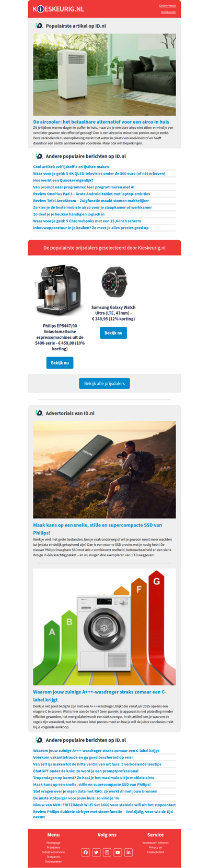Click 'Bekijk nu' under the Philips espresso machine
Image resolution: width=209 pixels, height=868 pixels.
click(x=60, y=363)
